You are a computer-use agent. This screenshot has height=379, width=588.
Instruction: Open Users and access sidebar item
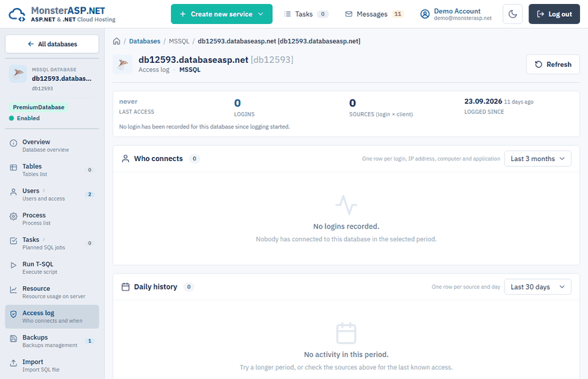coord(52,195)
